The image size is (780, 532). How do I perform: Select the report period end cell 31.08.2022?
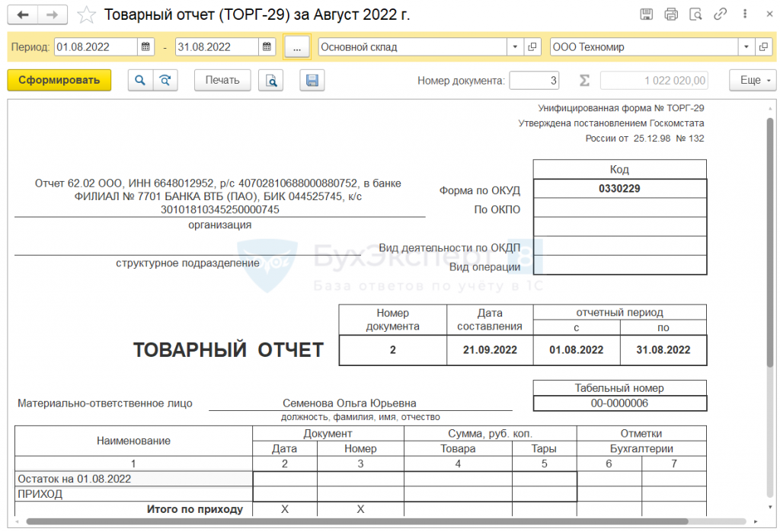click(663, 350)
